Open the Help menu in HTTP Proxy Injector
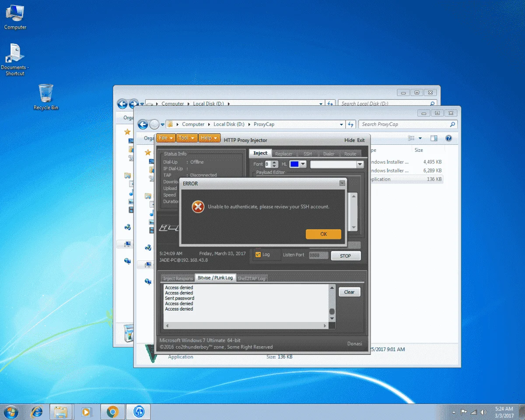Viewport: 525px width, 420px height. tap(209, 138)
